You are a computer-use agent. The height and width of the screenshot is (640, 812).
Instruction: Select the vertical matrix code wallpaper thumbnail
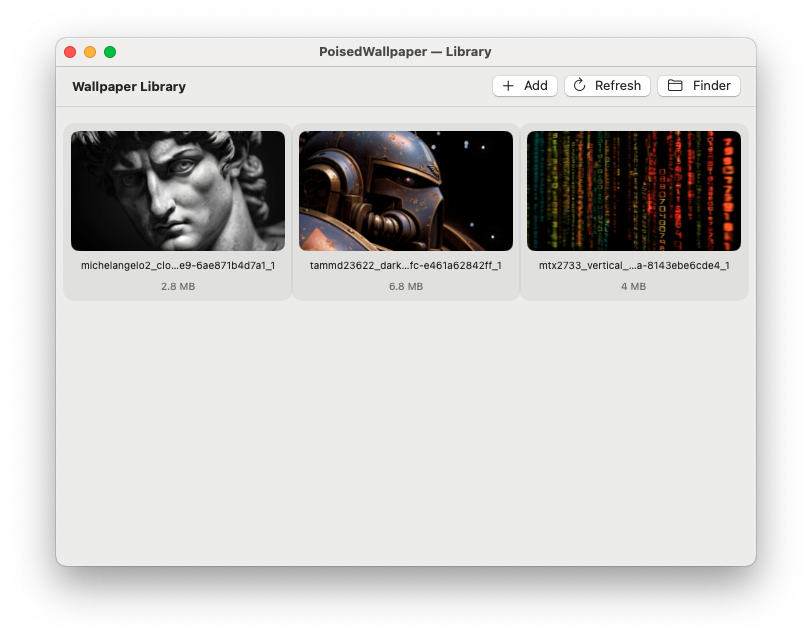(x=634, y=191)
